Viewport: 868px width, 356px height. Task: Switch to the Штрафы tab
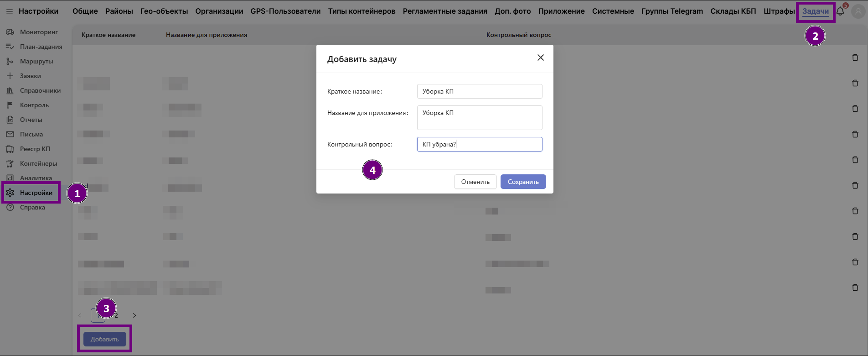point(779,11)
